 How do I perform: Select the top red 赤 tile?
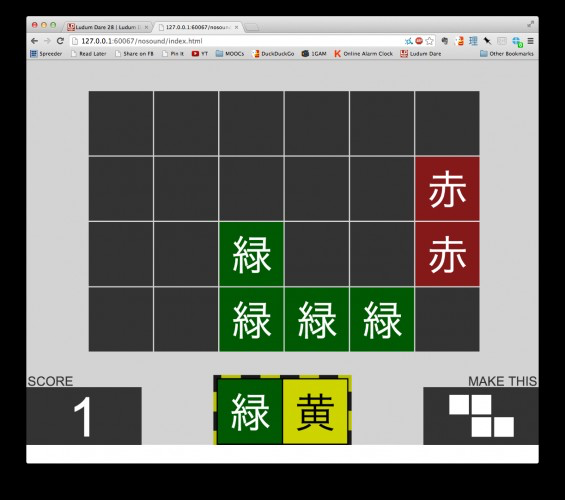(447, 189)
